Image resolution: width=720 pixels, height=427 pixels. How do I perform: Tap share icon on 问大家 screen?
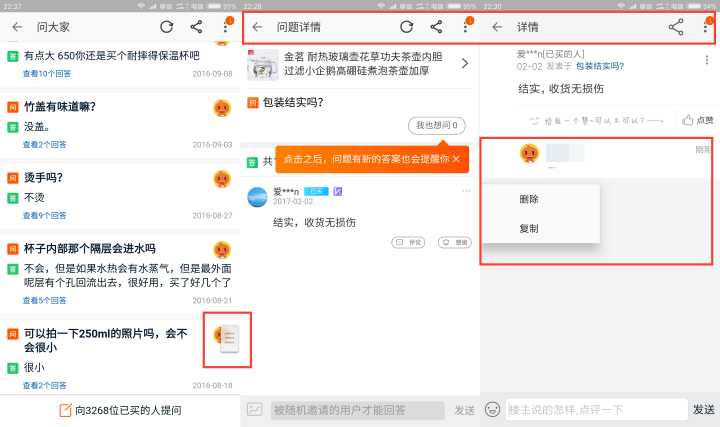click(x=197, y=27)
